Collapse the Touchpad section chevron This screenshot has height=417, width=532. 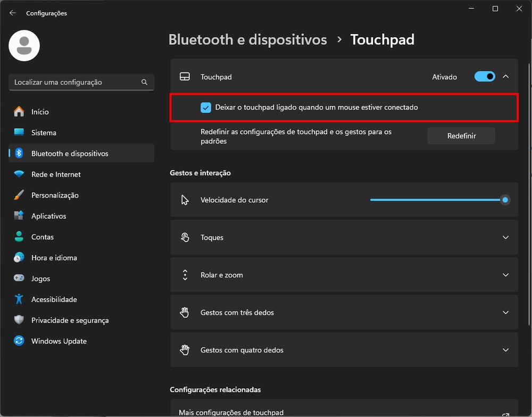pyautogui.click(x=505, y=77)
